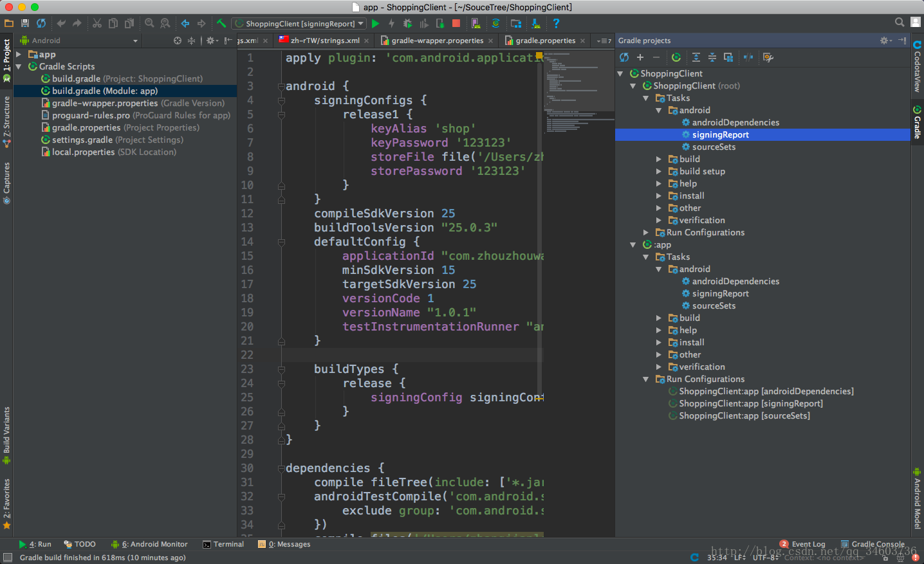The image size is (924, 564).
Task: Click the Find magnifier icon
Action: tap(149, 23)
